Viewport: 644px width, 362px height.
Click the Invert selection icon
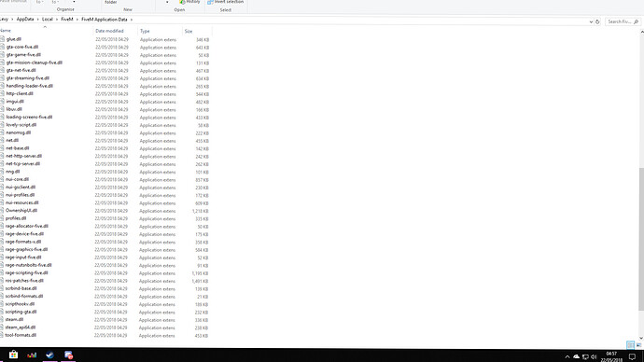click(x=210, y=2)
